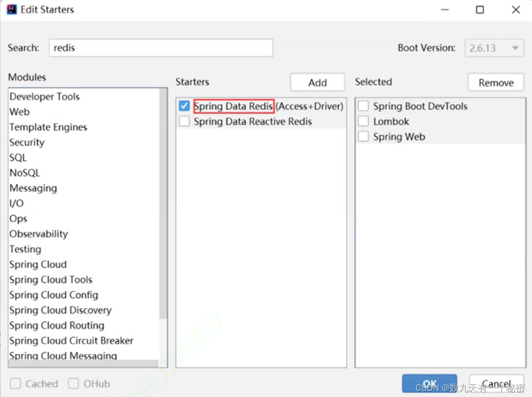This screenshot has width=532, height=397.
Task: Uncheck the Spring Data Redis starter checkbox
Action: pos(184,106)
